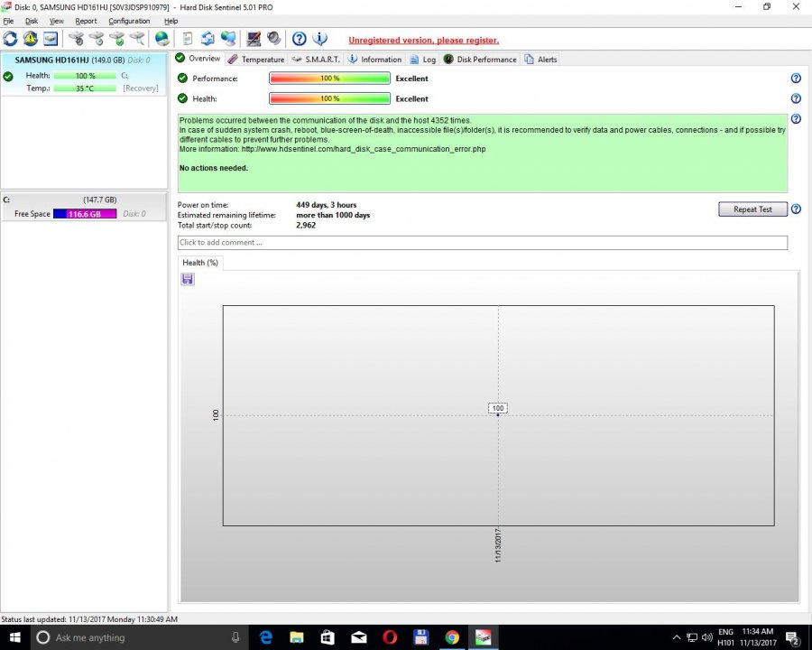Click the network computers globe toolbar icon
The width and height of the screenshot is (812, 650).
(x=228, y=39)
